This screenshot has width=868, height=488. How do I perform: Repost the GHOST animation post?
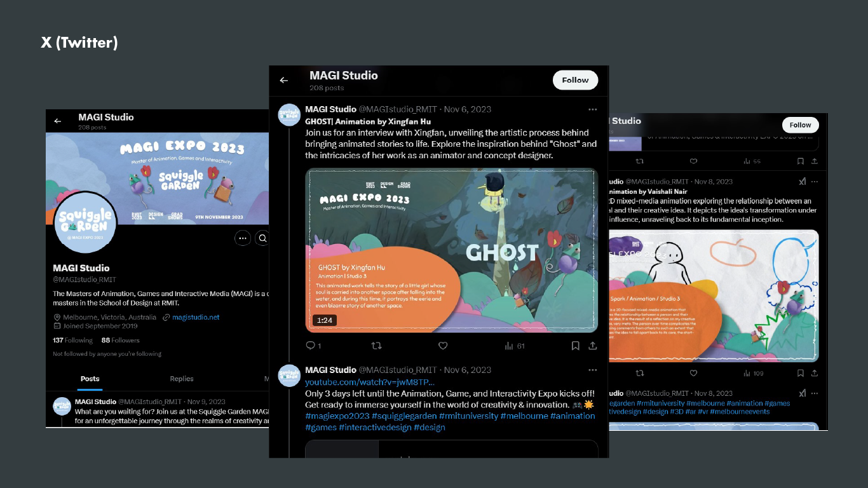[x=376, y=346]
